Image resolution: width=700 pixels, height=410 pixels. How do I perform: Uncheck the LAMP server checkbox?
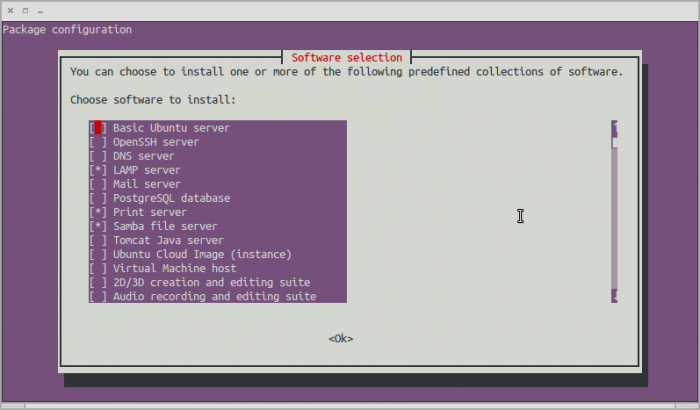98,170
